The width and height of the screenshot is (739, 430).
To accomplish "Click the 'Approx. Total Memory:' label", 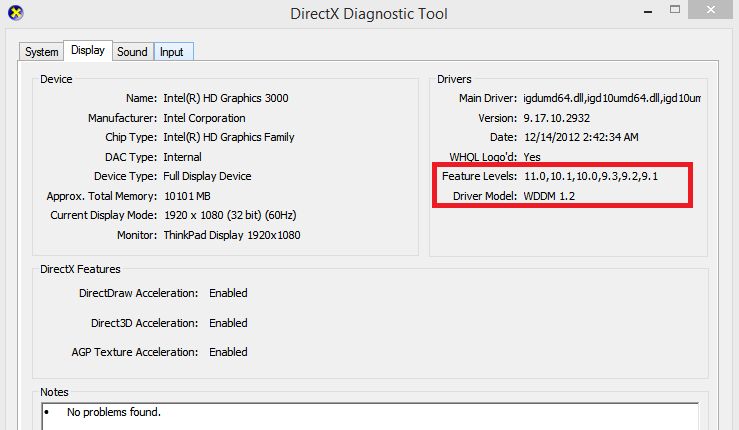I will coord(102,196).
